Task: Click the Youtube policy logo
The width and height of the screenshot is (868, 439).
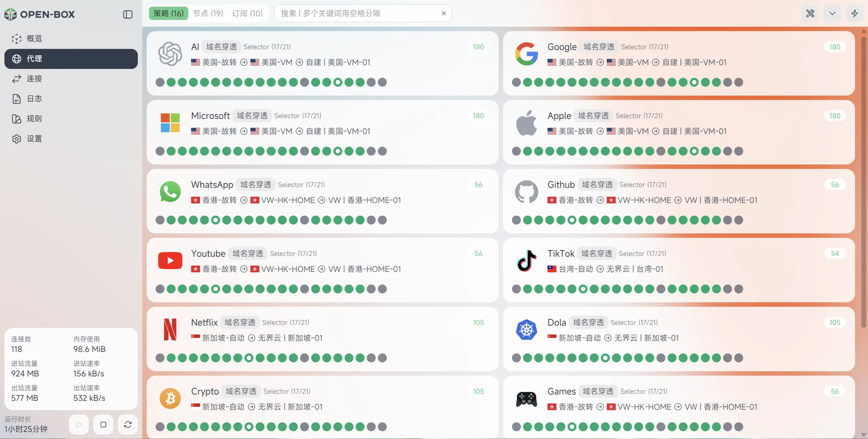Action: click(170, 261)
